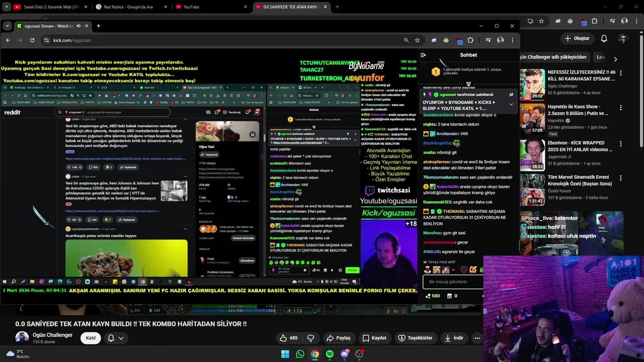The height and width of the screenshot is (362, 644).
Task: Open YouTube notifications bell in the header
Action: [604, 39]
